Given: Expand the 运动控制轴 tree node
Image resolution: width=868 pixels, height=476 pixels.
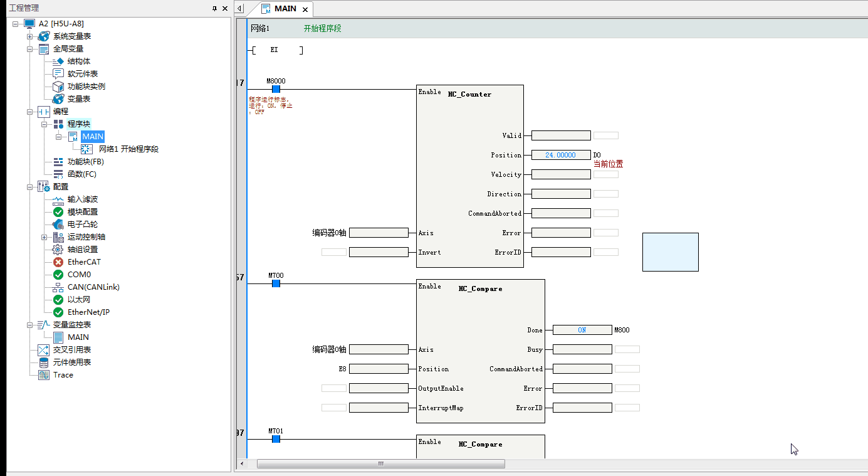Looking at the screenshot, I should [44, 237].
